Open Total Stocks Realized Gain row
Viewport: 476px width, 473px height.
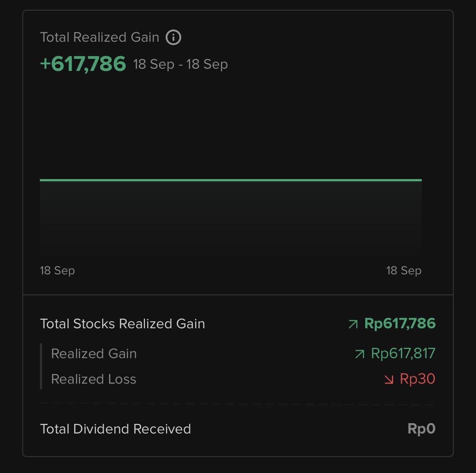click(x=238, y=324)
